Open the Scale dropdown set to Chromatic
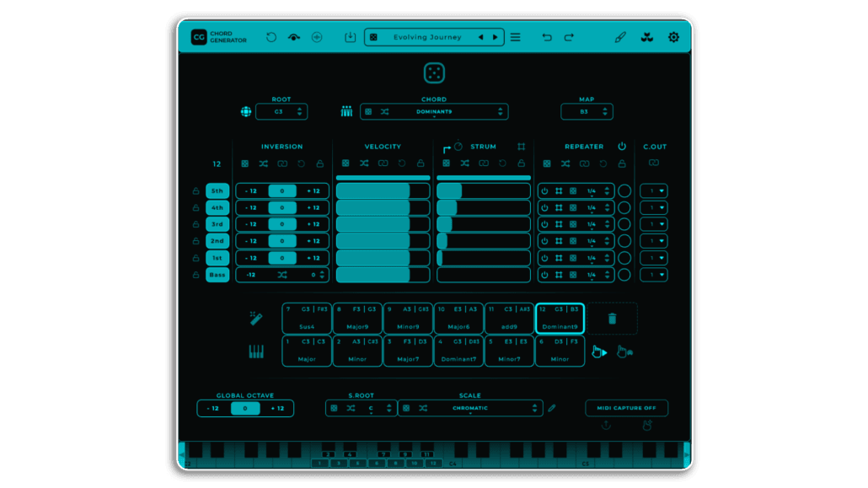The width and height of the screenshot is (868, 488). coord(469,407)
